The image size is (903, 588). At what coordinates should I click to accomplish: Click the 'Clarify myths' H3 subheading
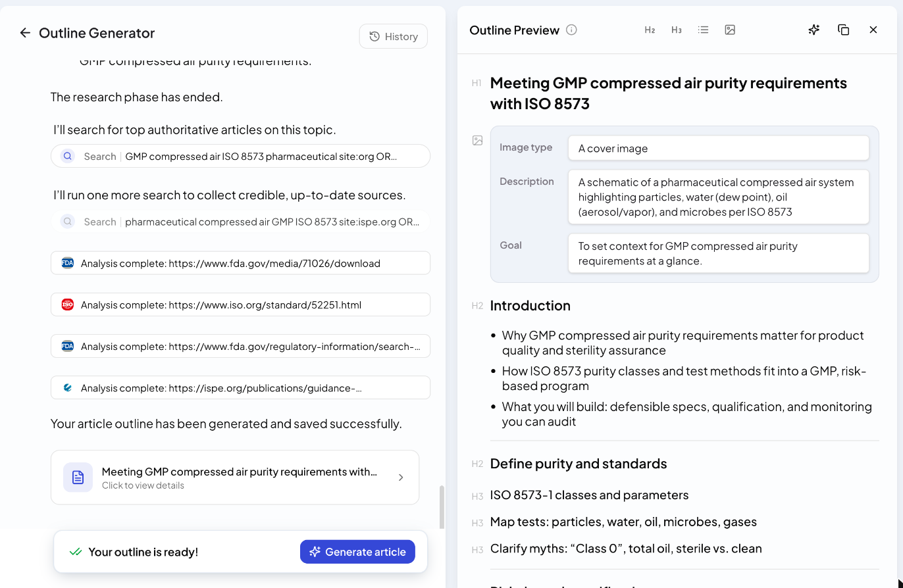[626, 549]
